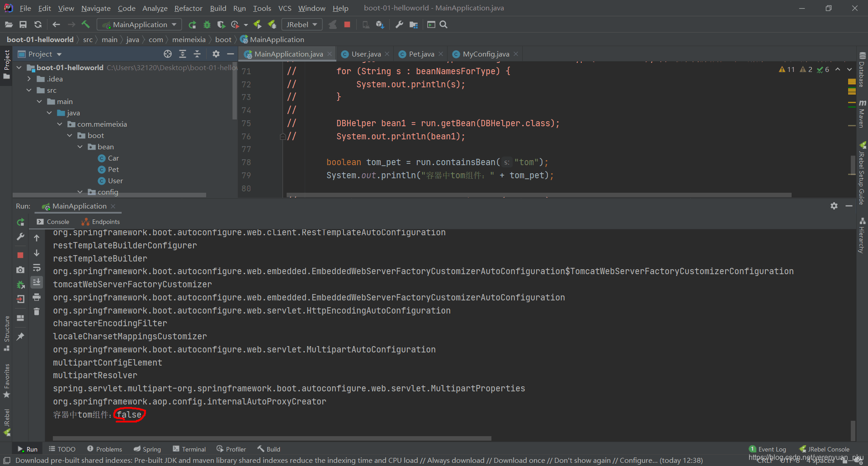Expand the .idea folder

(29, 79)
